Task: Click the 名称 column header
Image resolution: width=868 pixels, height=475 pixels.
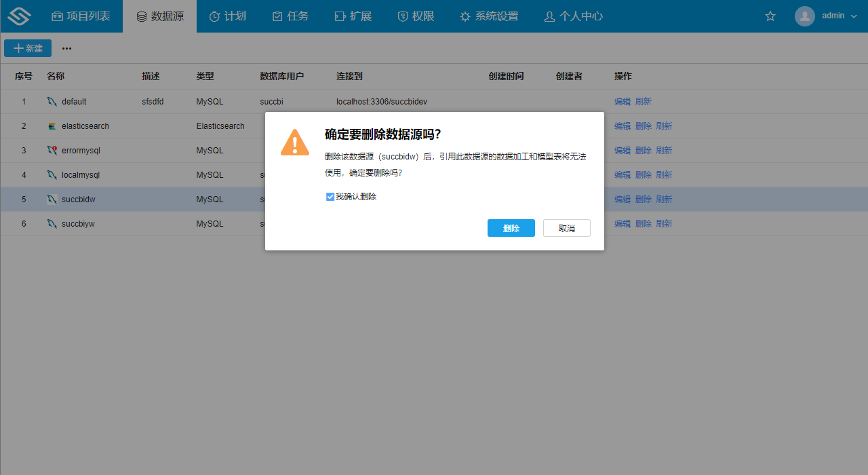Action: coord(54,76)
